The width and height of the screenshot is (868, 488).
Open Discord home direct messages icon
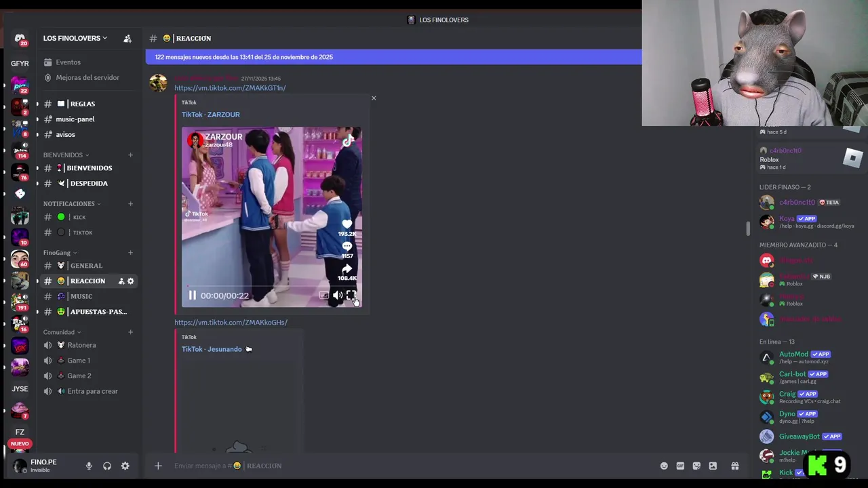point(20,39)
